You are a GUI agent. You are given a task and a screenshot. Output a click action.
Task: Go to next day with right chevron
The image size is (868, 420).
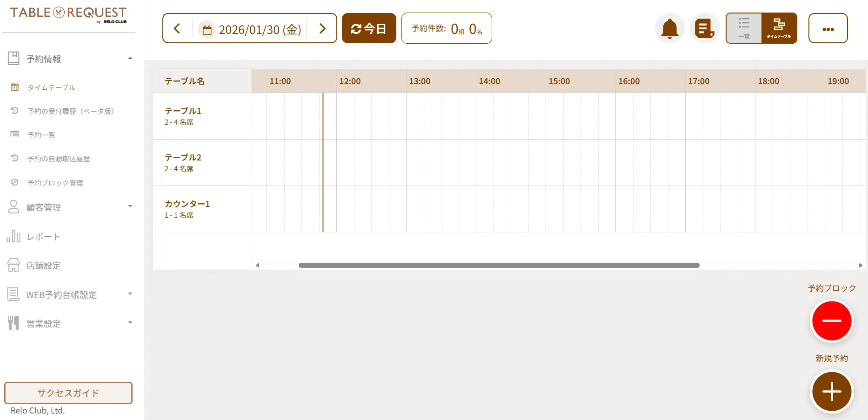[322, 29]
